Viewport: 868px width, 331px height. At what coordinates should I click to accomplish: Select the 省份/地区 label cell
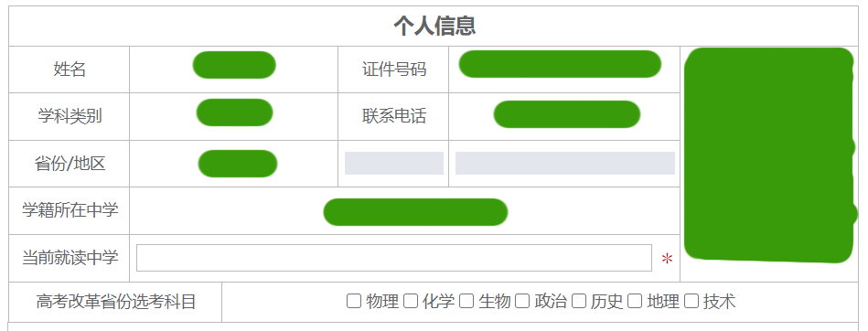point(70,164)
